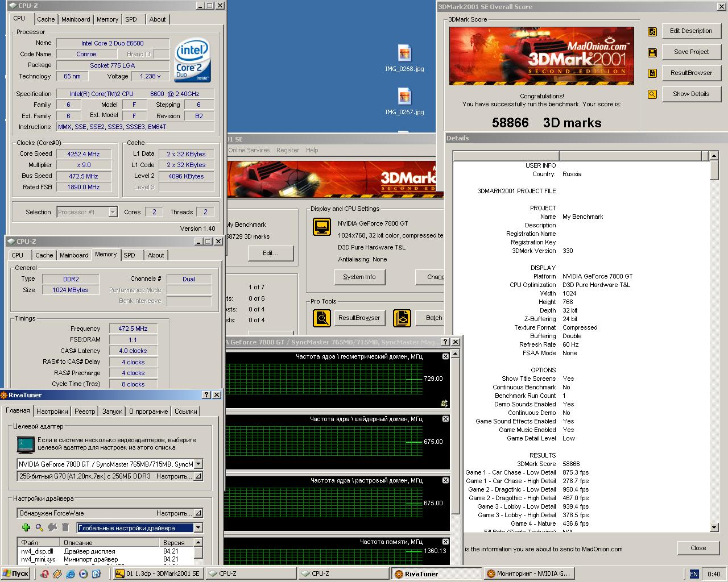Click the Save Project button
The width and height of the screenshot is (728, 582).
click(691, 52)
